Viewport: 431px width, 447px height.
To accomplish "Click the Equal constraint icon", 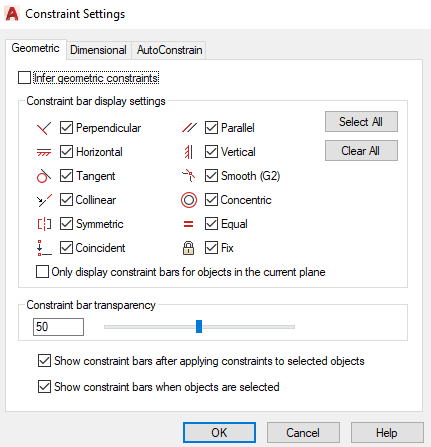I will tap(188, 224).
